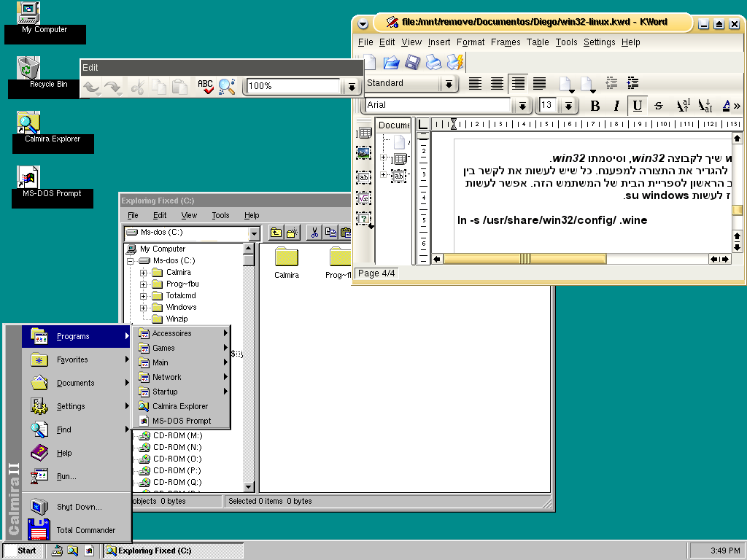Open the Arial font dropdown
The width and height of the screenshot is (747, 560).
click(x=522, y=106)
